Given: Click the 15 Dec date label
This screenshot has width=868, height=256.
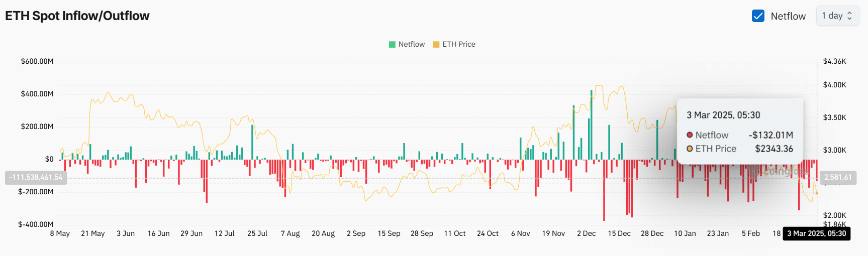Looking at the screenshot, I should (x=619, y=233).
